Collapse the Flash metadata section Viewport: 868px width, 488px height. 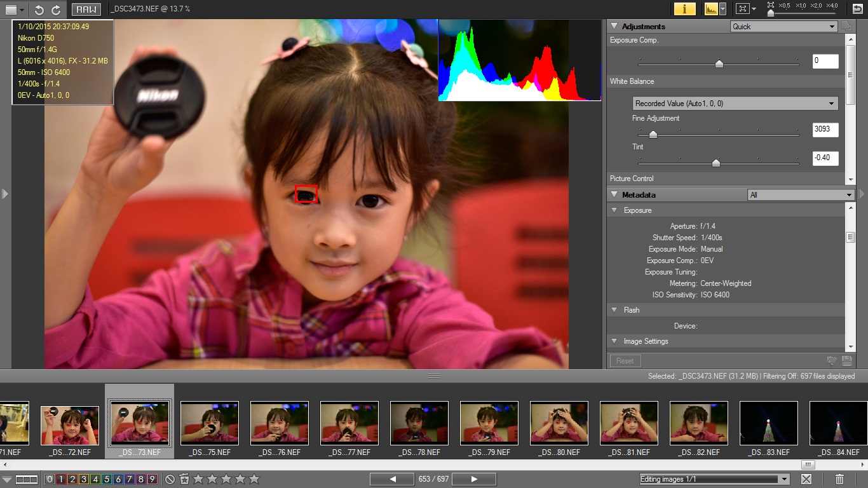[x=614, y=310]
